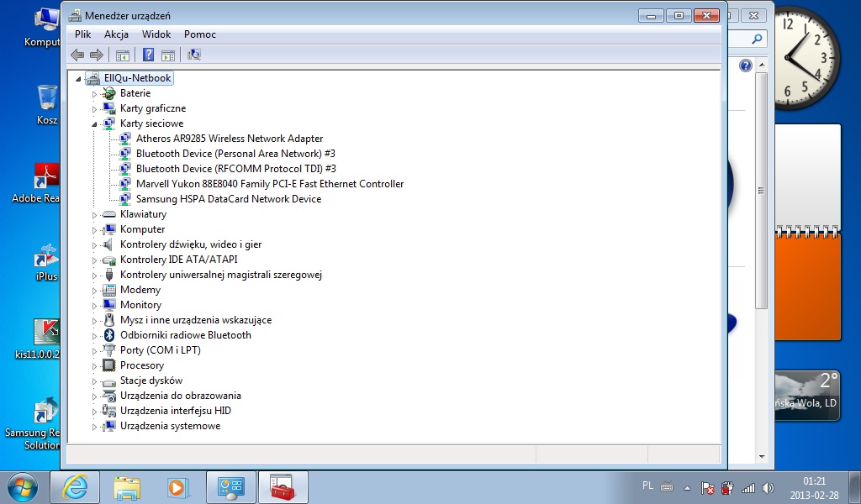Viewport: 861px width, 504px height.
Task: Expand the Modemy category
Action: pos(95,290)
